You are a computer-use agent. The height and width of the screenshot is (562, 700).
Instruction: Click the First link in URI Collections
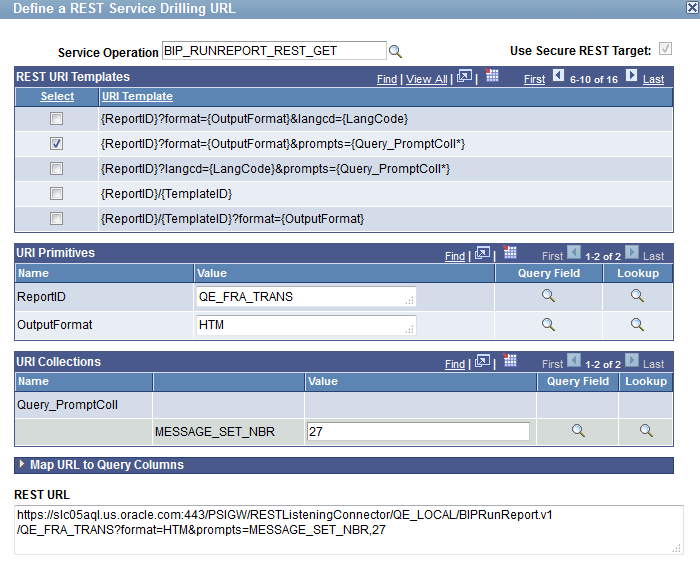[x=553, y=364]
